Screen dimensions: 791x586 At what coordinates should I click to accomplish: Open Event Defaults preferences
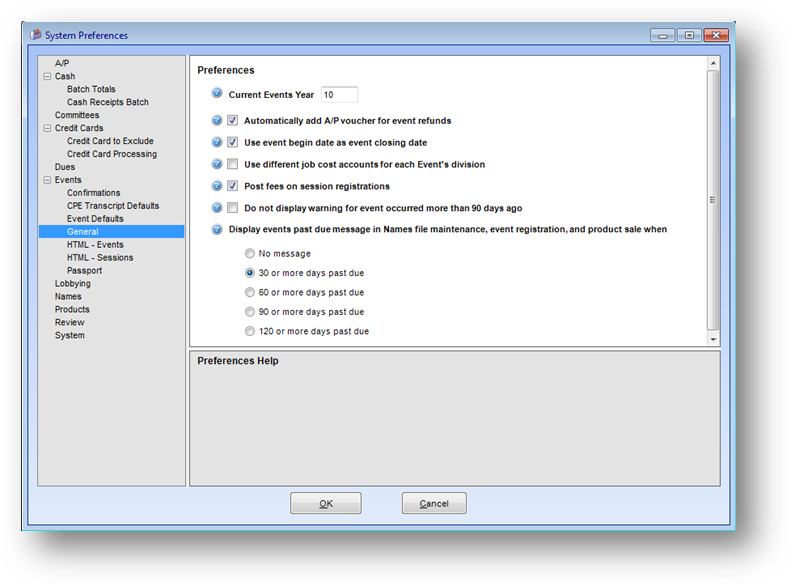click(95, 218)
